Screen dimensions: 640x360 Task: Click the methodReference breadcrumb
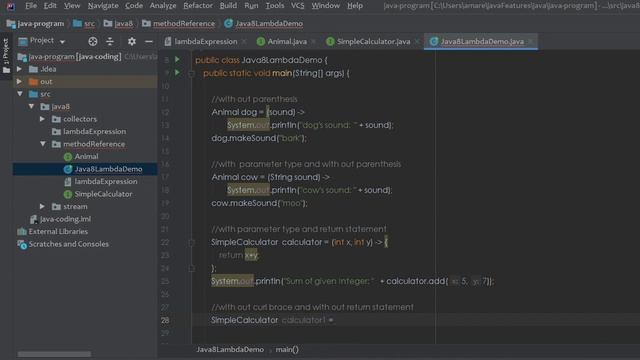(179, 24)
